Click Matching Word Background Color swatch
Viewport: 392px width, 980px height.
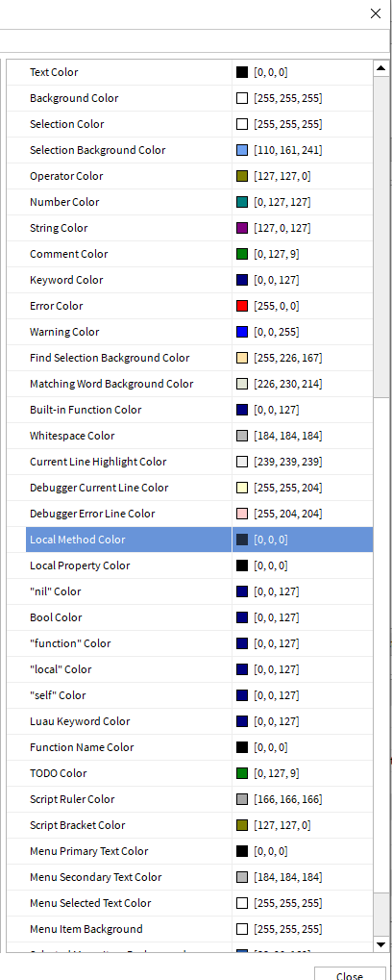click(x=242, y=384)
